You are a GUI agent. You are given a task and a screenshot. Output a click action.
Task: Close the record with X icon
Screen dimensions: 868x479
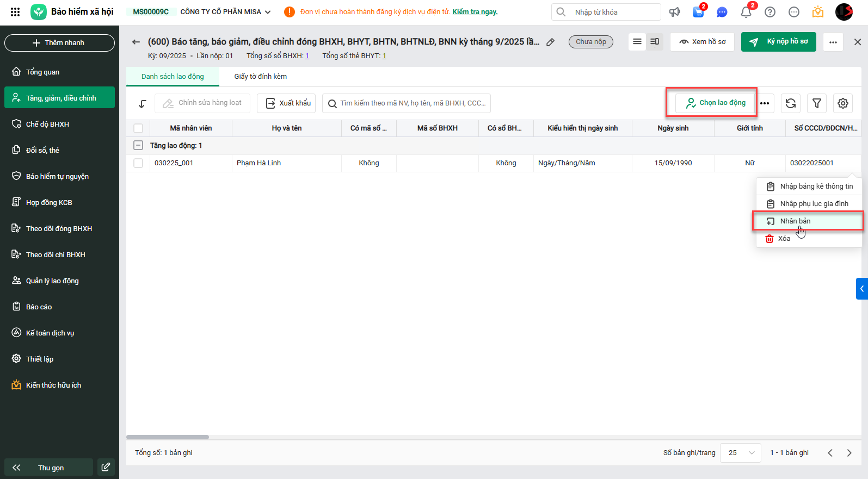point(858,42)
